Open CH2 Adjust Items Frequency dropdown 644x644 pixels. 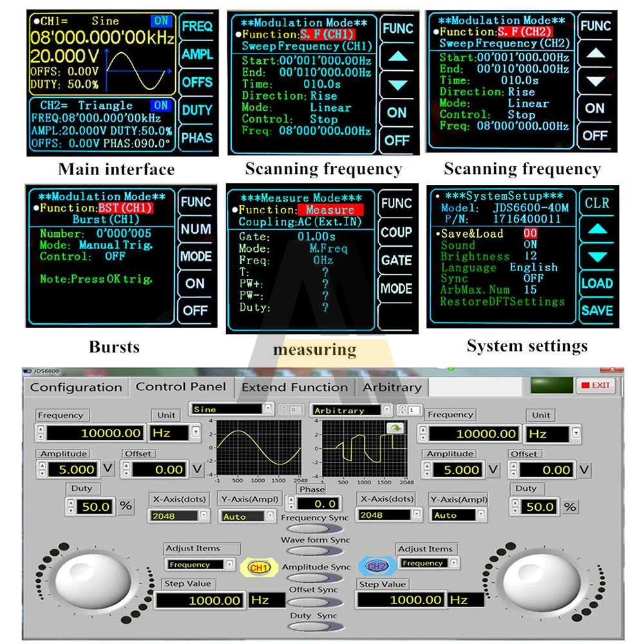[x=454, y=563]
